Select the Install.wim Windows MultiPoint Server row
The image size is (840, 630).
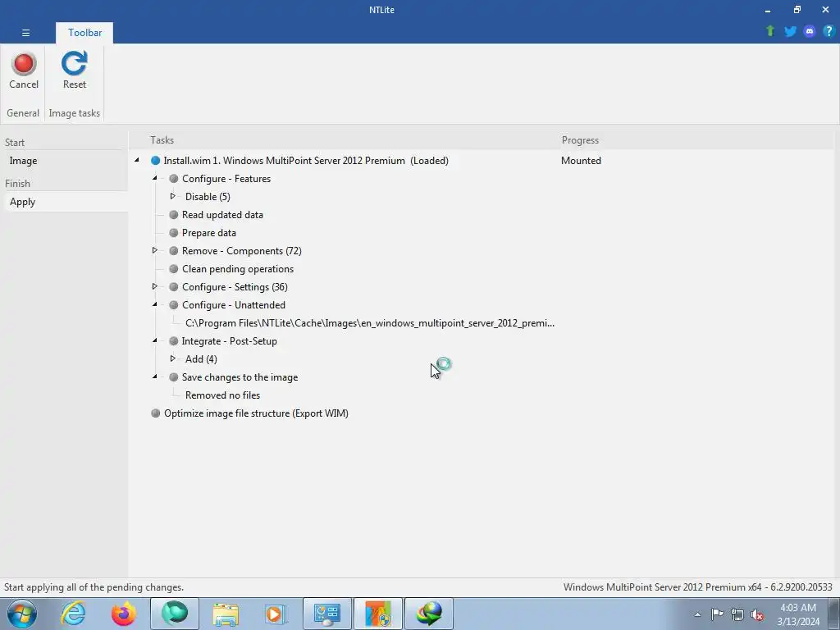coord(306,161)
